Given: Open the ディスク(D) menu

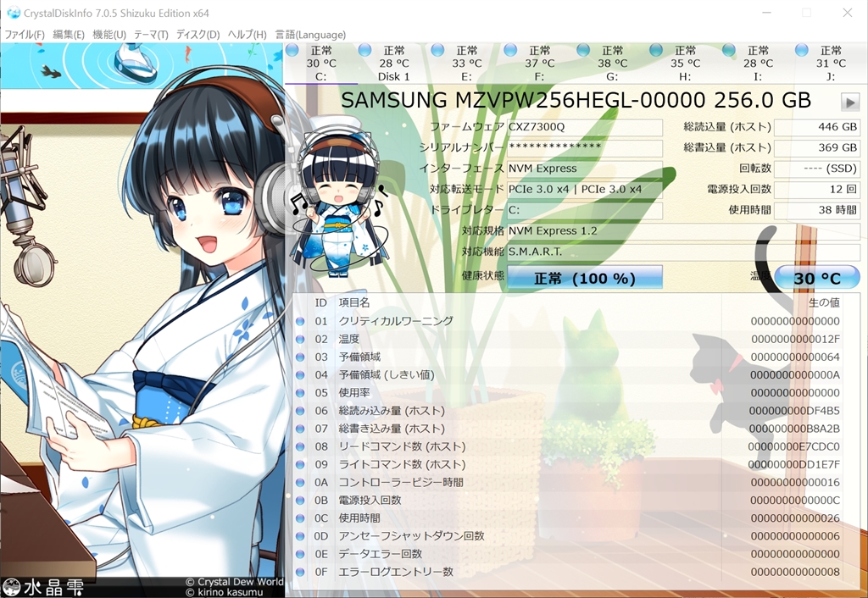Looking at the screenshot, I should (x=198, y=34).
